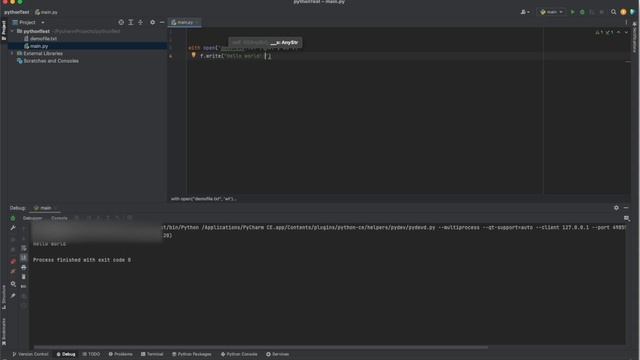Open editor tabs three-dot menu
Screen dimensions: 640x360
(x=626, y=22)
